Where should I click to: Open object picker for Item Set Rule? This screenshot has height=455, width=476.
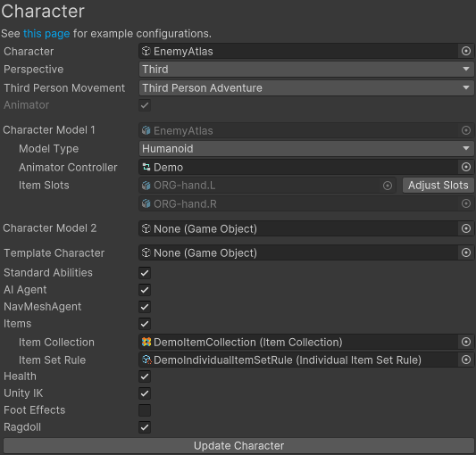465,360
